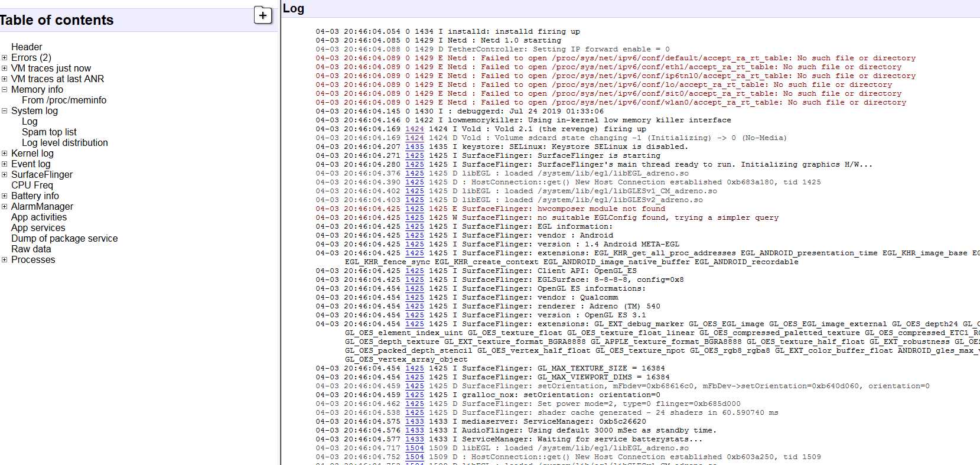Select the lowmemorykiller log line
The width and height of the screenshot is (980, 465).
point(523,120)
